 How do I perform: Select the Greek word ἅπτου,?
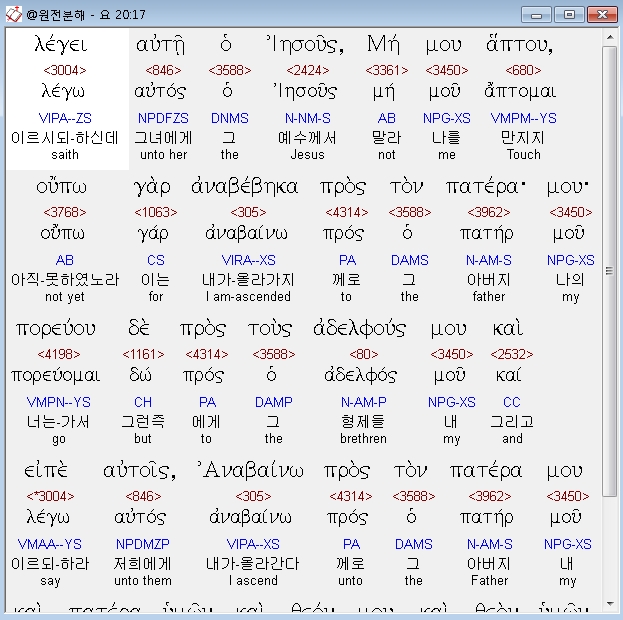(519, 44)
